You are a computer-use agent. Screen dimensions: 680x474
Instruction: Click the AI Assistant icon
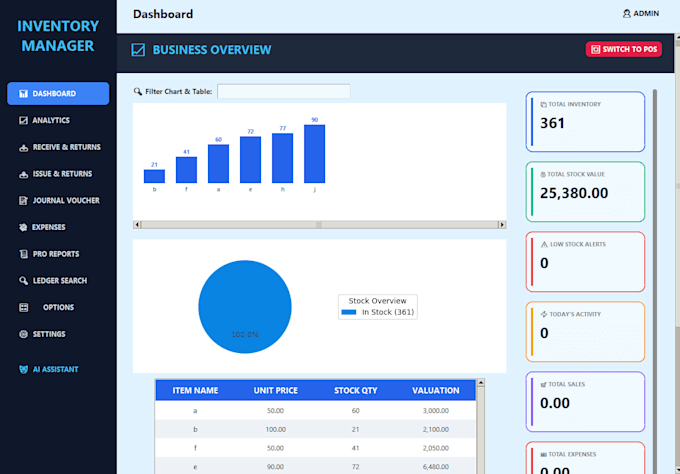point(23,369)
